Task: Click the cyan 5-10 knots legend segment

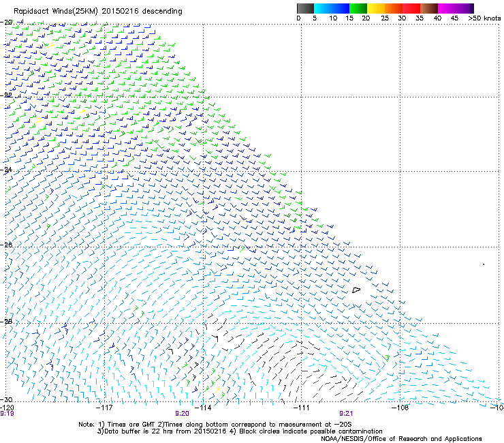Action: tap(322, 8)
